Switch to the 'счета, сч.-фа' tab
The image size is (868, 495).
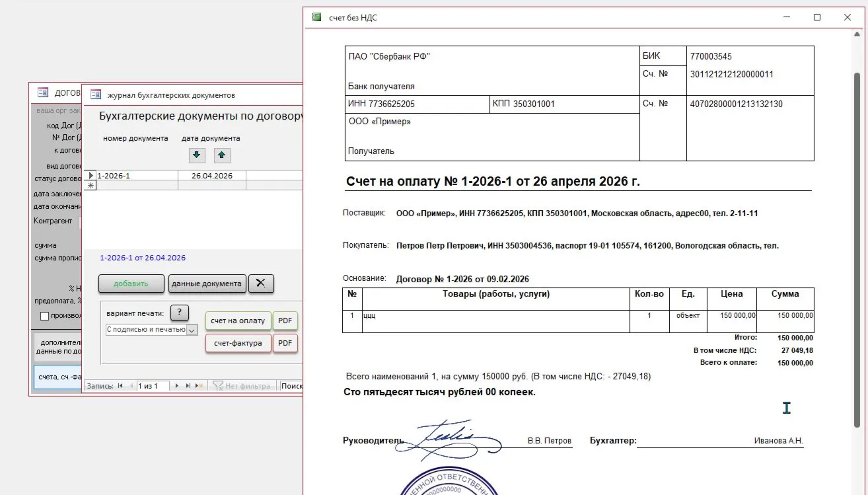click(56, 378)
